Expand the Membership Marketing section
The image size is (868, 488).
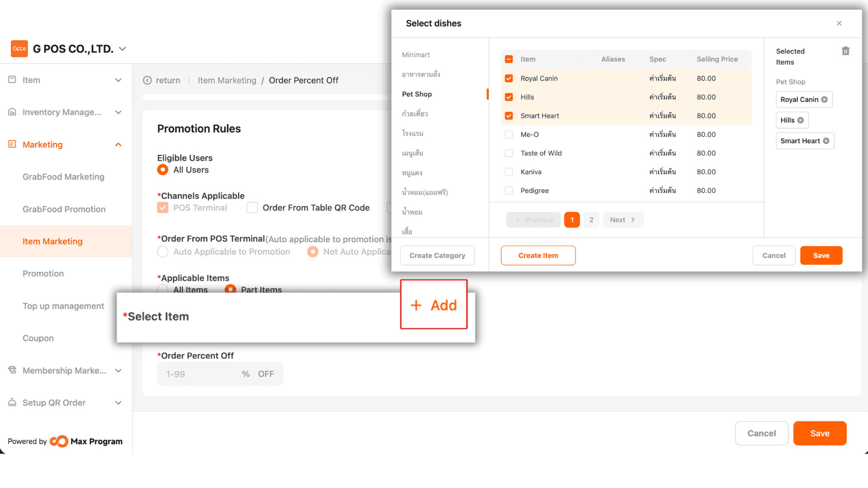click(x=118, y=371)
